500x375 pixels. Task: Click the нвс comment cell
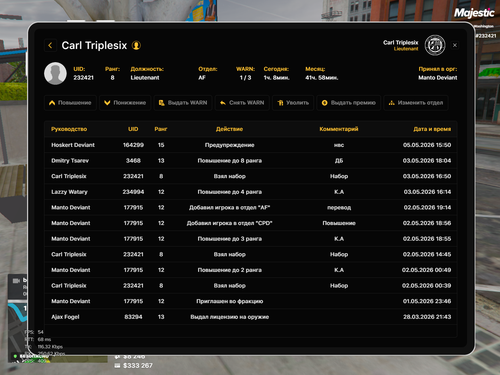pyautogui.click(x=339, y=145)
